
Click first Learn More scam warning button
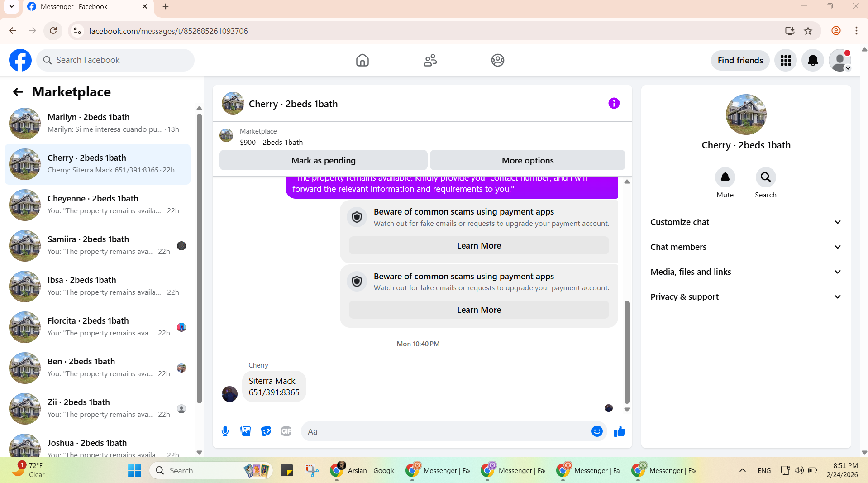coord(479,245)
